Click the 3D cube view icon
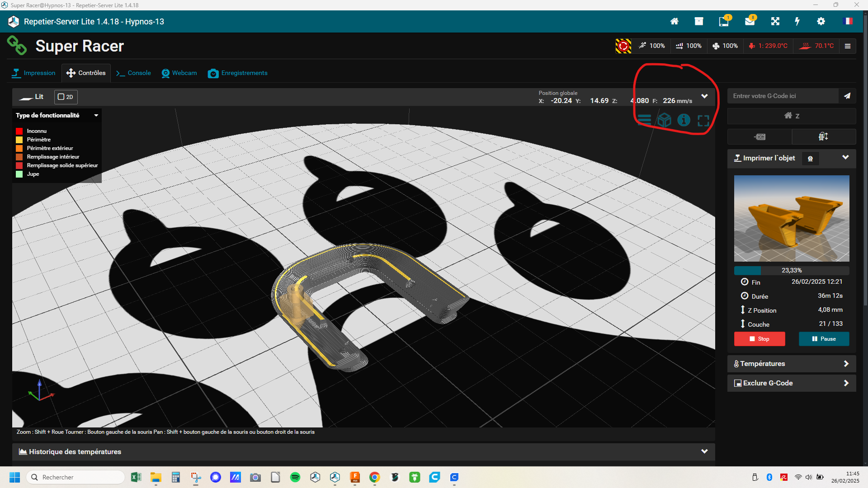 coord(664,120)
